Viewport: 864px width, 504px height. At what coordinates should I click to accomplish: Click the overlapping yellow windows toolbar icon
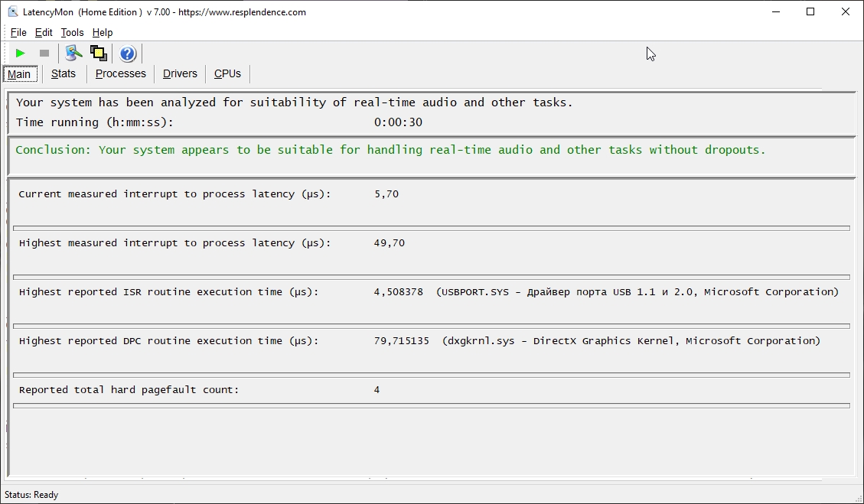tap(98, 53)
